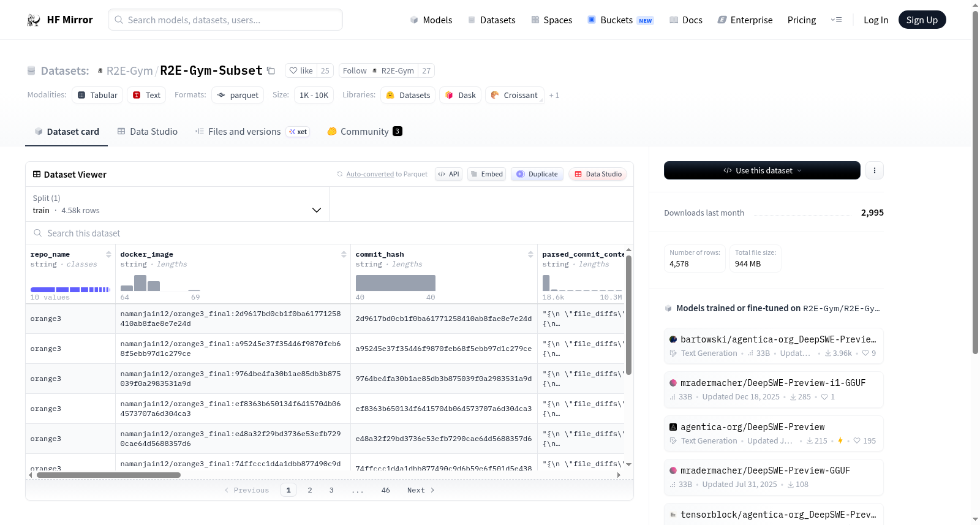Open bartowski/agentica-org_DeepSWE-Preview model card
The image size is (980, 525).
coord(774,346)
